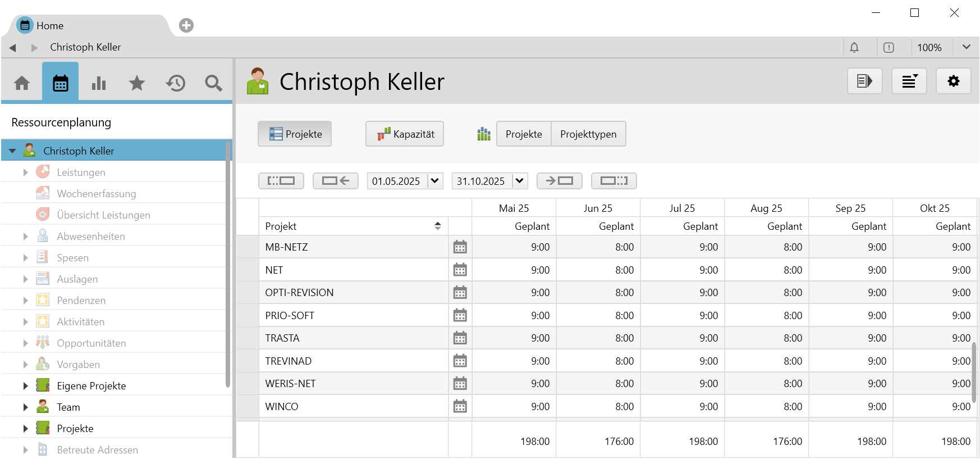Open the settings gear button
980x459 pixels.
(x=953, y=81)
